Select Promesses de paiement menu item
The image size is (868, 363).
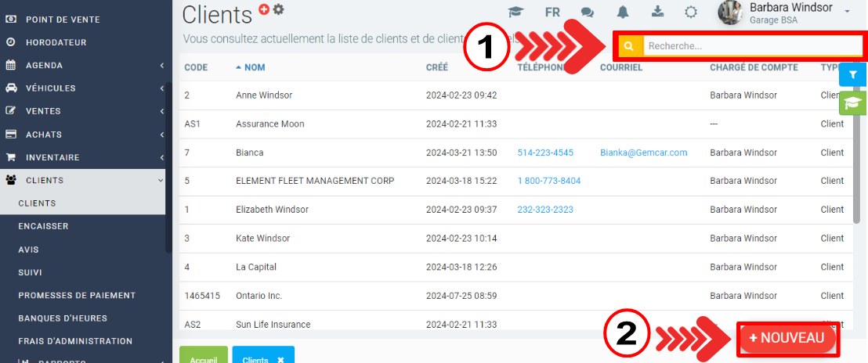(x=77, y=296)
